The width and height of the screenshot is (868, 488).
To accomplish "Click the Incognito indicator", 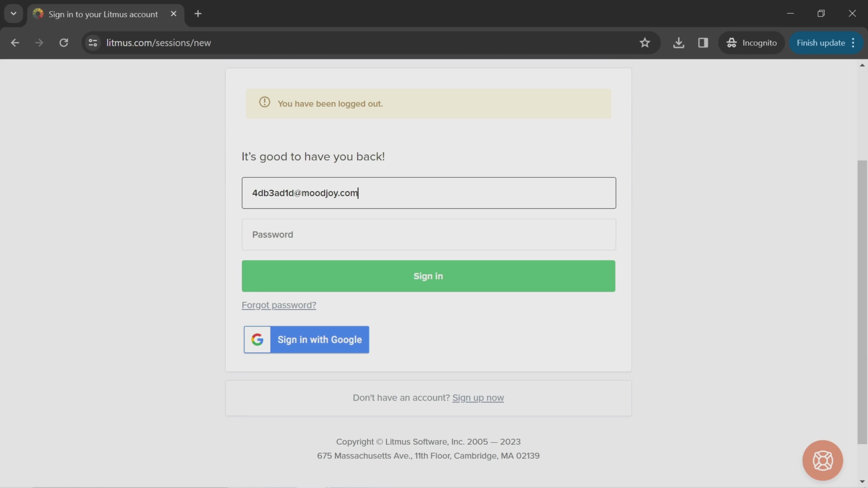I will [x=752, y=43].
